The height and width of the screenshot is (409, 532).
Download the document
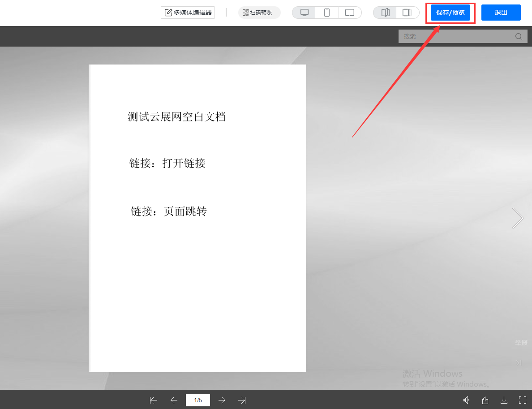[504, 400]
